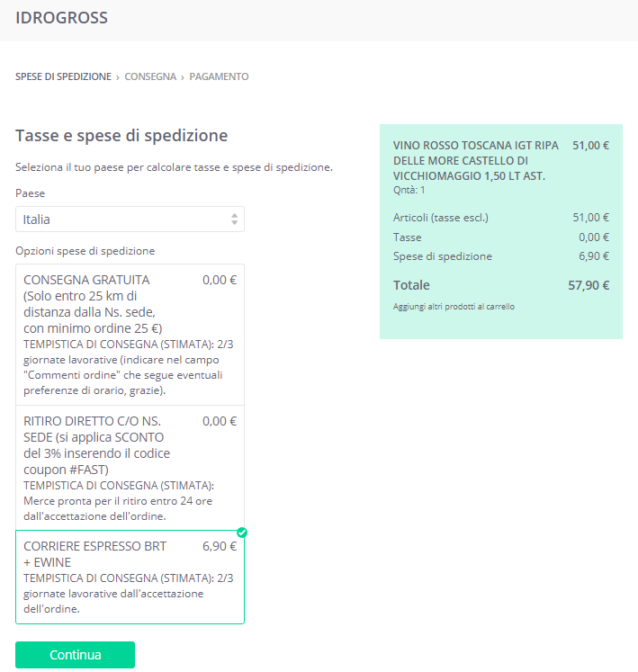Viewport: 638px width, 672px height.
Task: Click the 0,00 € price of CONSEGNA GRATUITA
Action: point(220,280)
